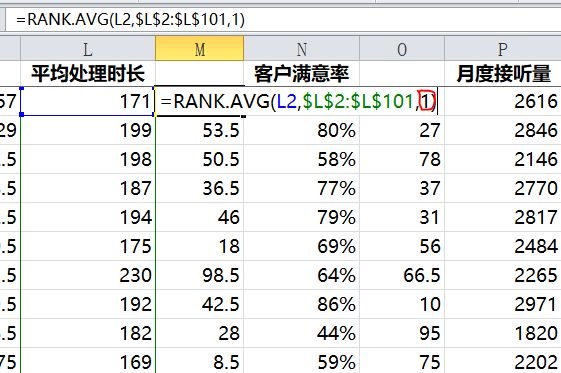Viewport: 561px width, 373px height.
Task: Select cell with value 182
Action: 88,333
